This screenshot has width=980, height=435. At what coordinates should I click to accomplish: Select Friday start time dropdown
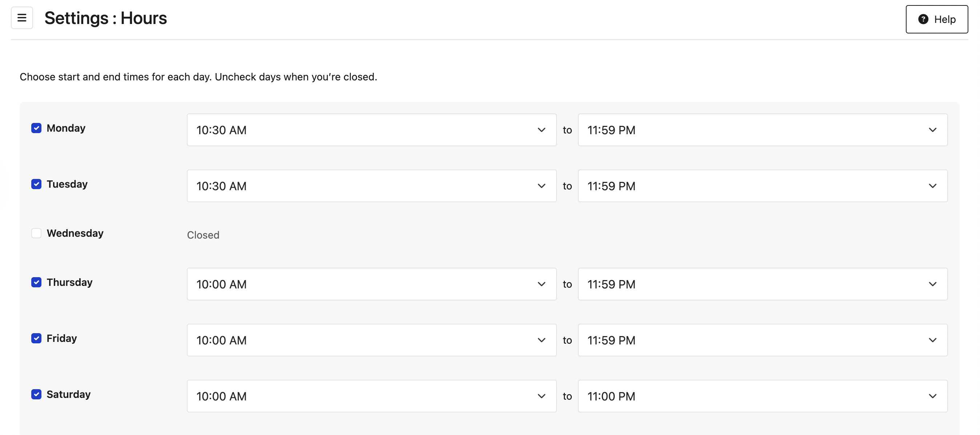[371, 340]
